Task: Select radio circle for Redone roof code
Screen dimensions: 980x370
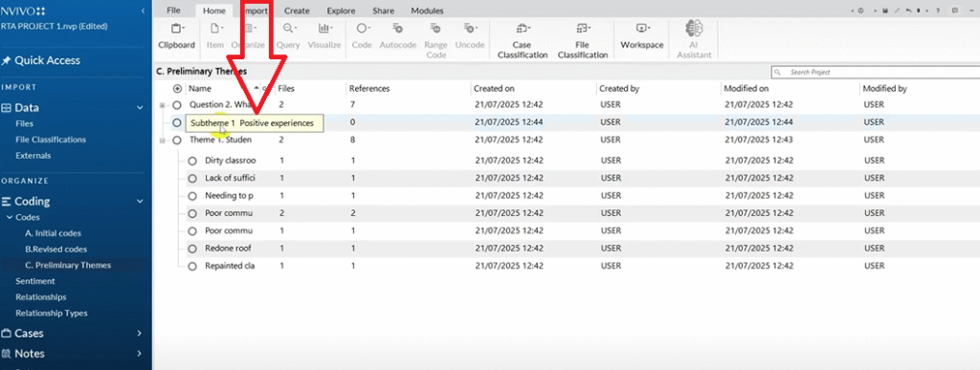Action: pyautogui.click(x=192, y=249)
